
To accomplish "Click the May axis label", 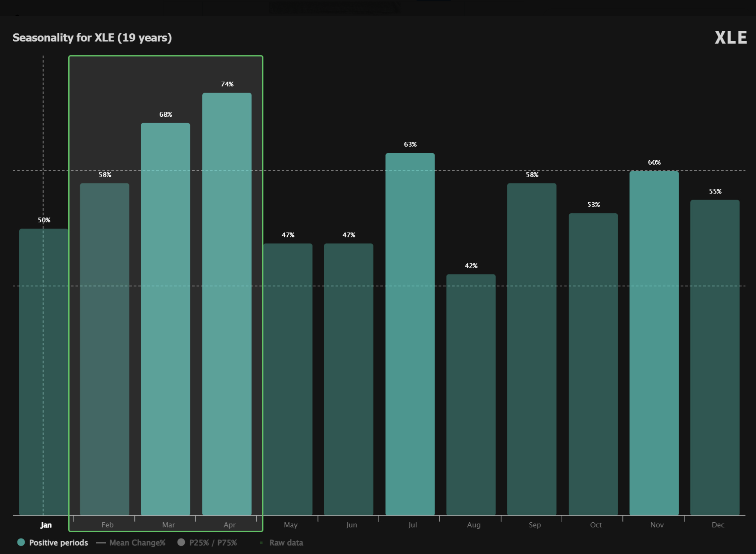I will (291, 525).
